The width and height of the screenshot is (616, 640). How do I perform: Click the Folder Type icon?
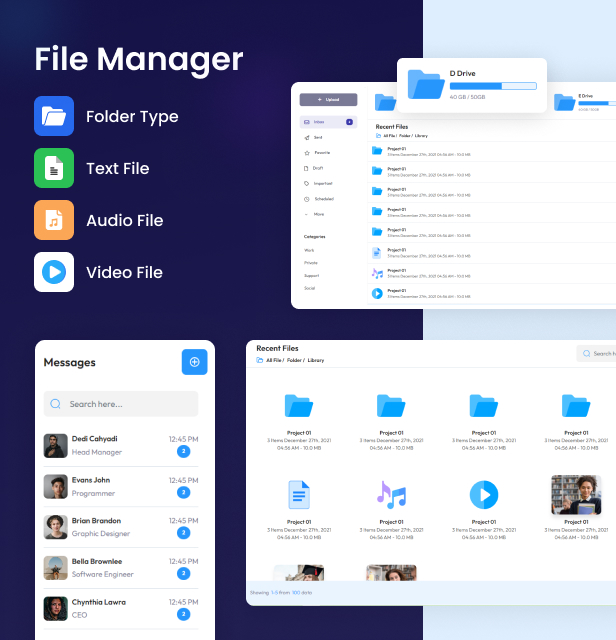coord(54,116)
